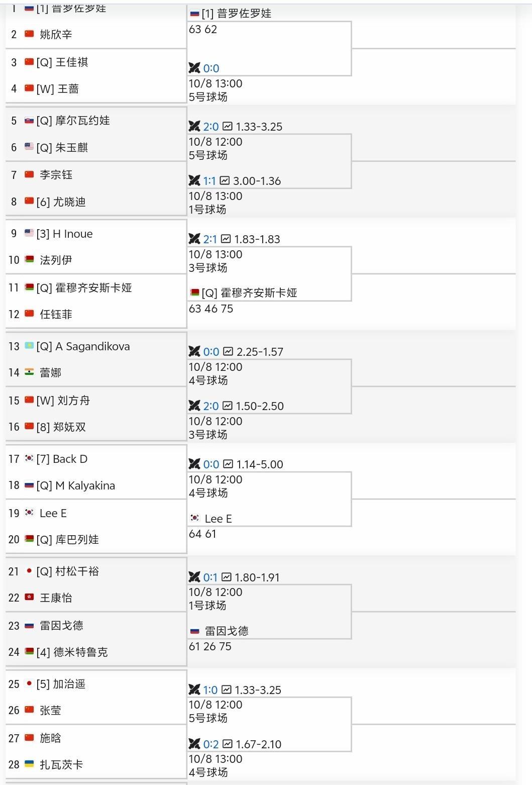Select player 王蔷 in the draw
Viewport: 532px width, 785px height.
pyautogui.click(x=68, y=89)
